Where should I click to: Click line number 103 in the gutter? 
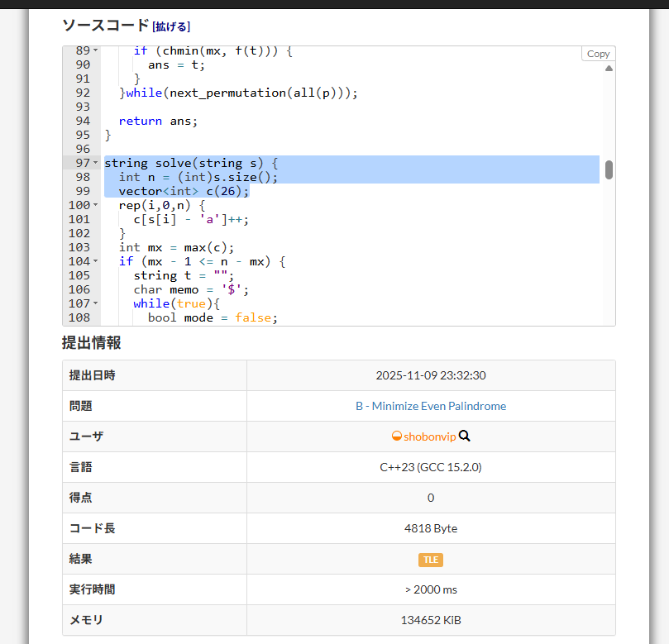point(80,247)
